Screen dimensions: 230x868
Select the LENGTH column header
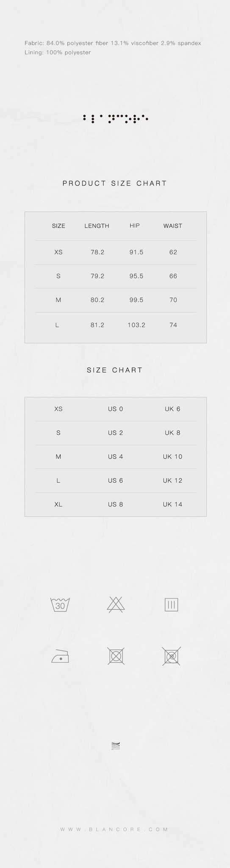[97, 225]
